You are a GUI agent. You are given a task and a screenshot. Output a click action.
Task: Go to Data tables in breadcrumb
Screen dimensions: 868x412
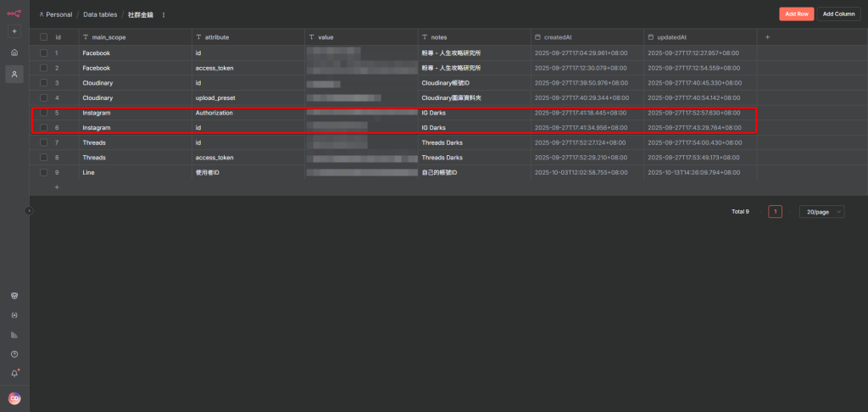[x=100, y=14]
